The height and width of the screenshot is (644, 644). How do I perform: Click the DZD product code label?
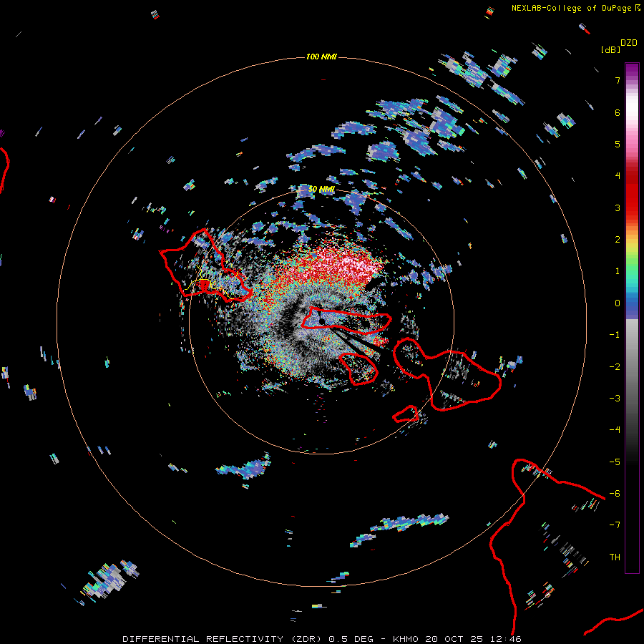tap(629, 43)
